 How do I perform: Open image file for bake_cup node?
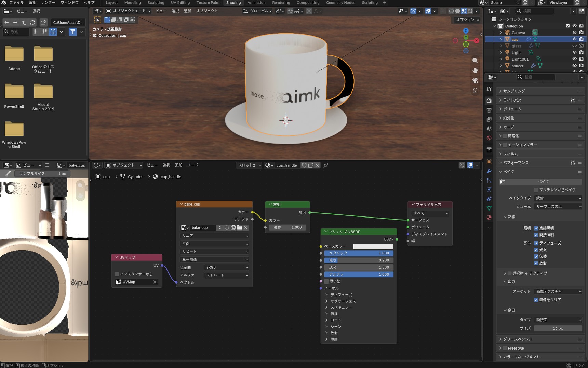(x=240, y=228)
